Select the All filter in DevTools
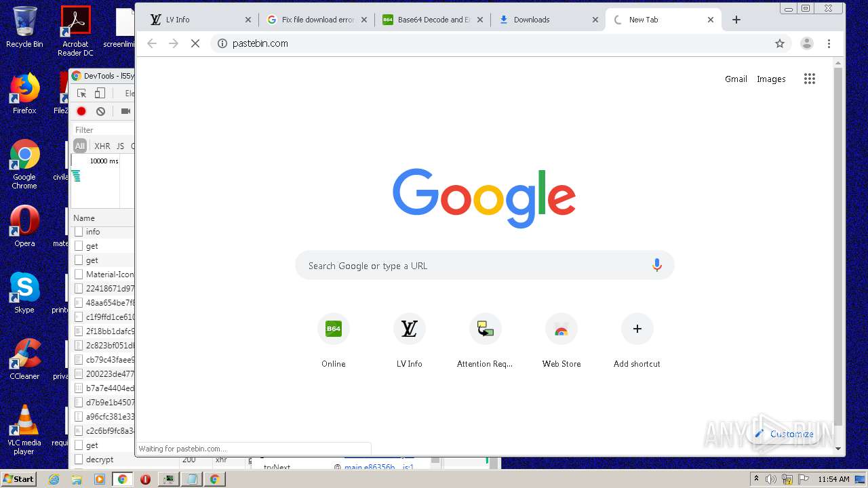 click(x=80, y=146)
